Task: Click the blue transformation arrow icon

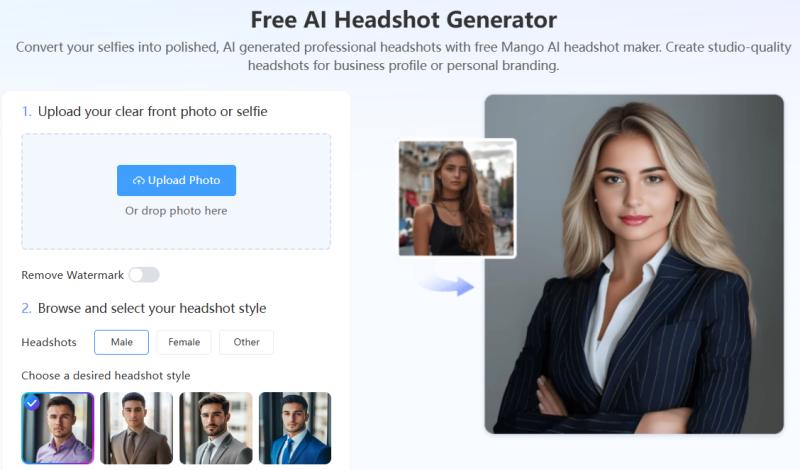Action: (447, 285)
